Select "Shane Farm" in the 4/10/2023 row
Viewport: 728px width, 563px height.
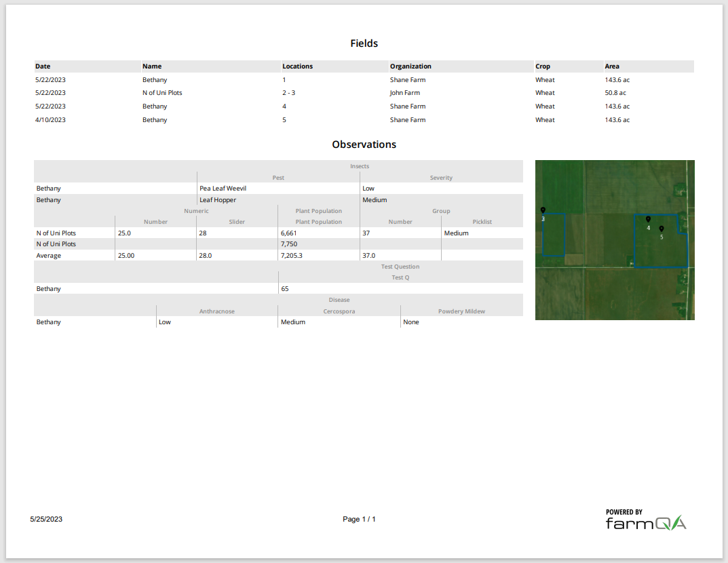tap(408, 120)
